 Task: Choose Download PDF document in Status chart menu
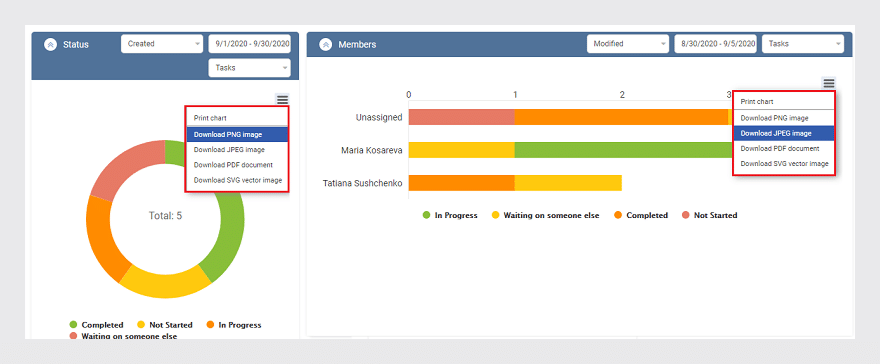click(237, 165)
